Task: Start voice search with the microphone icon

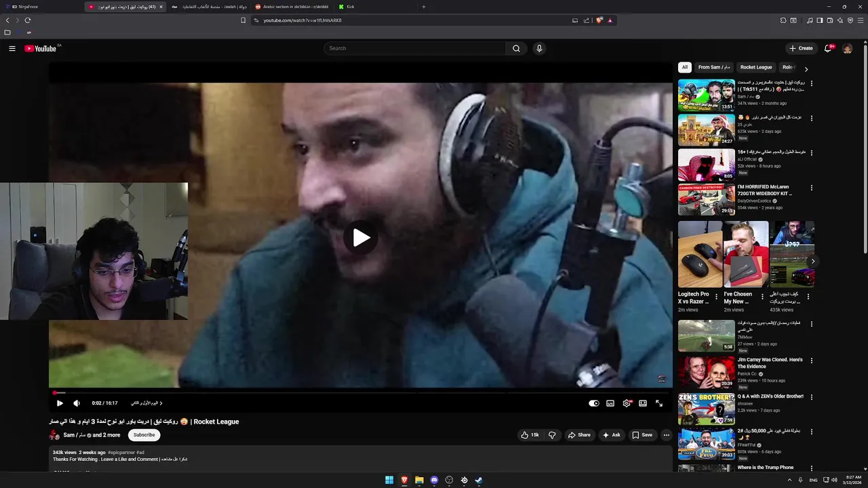Action: (539, 48)
